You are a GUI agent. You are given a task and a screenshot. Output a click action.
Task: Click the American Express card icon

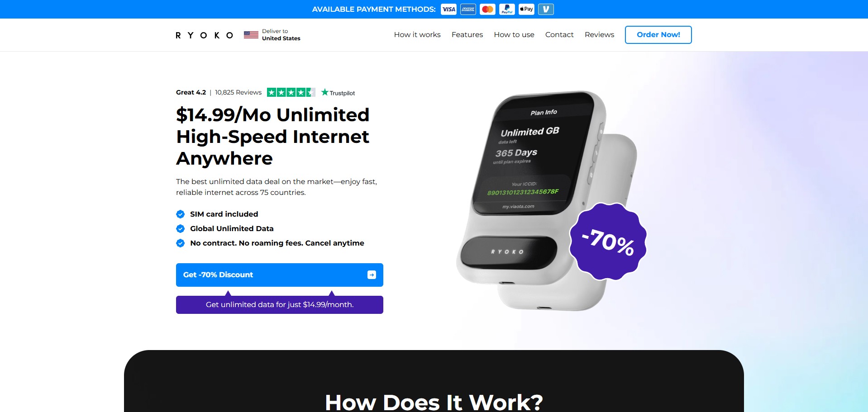coord(468,9)
